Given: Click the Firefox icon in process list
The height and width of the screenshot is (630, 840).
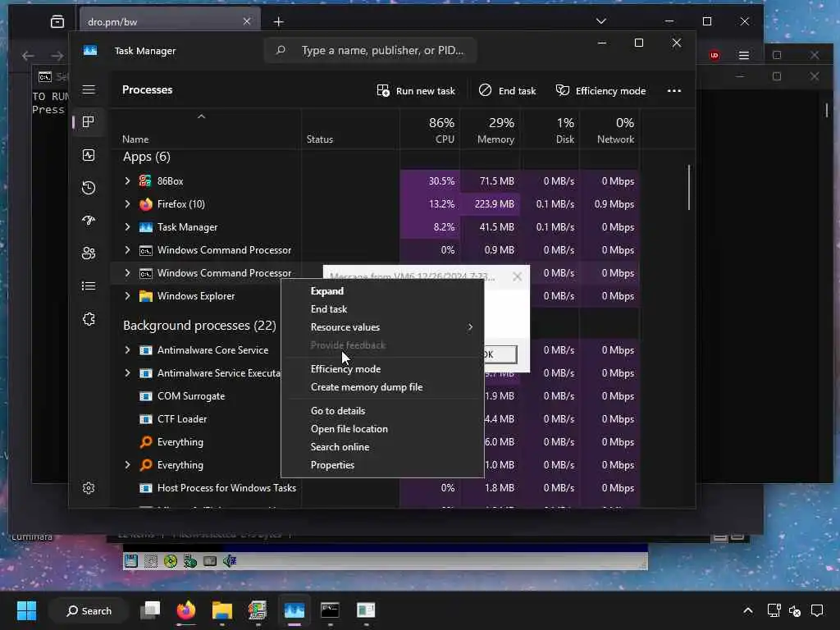Looking at the screenshot, I should tap(145, 204).
